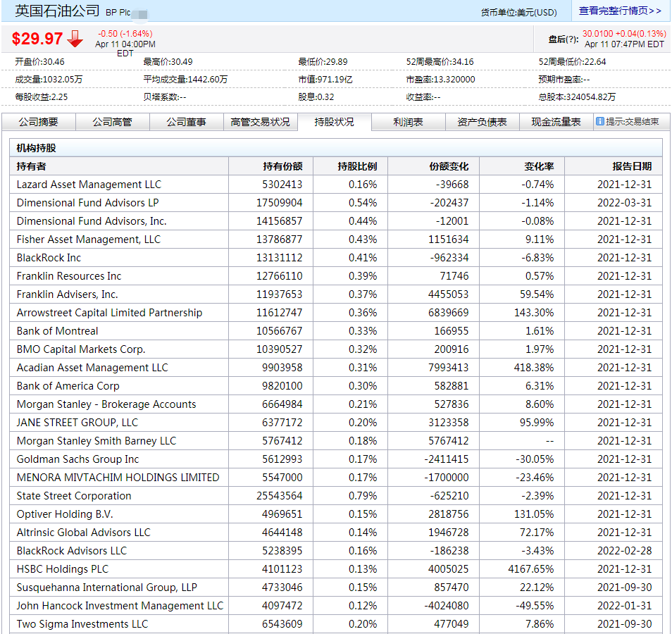Click the 成交量:1032.05万 value
672x634 pixels.
click(x=49, y=80)
